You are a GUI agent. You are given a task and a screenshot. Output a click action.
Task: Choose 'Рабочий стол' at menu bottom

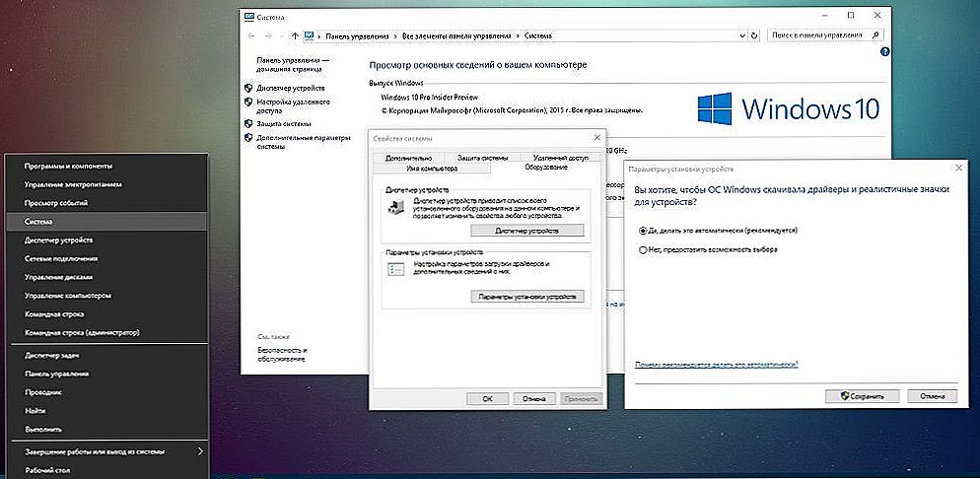click(105, 469)
